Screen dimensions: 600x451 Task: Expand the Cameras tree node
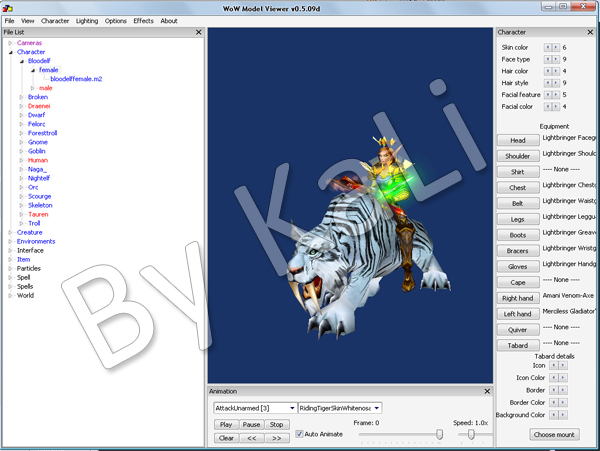click(x=10, y=43)
